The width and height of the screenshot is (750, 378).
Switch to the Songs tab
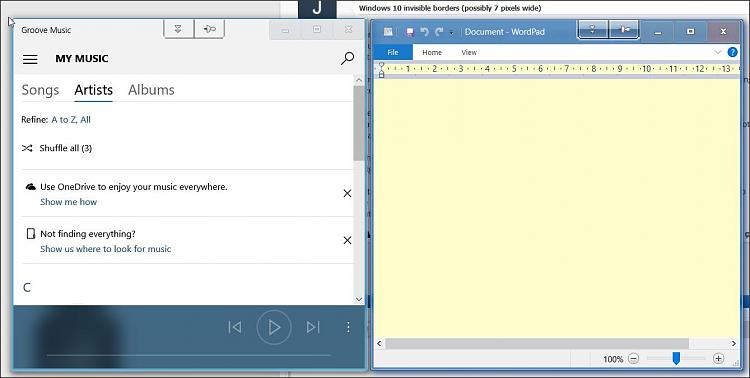40,90
